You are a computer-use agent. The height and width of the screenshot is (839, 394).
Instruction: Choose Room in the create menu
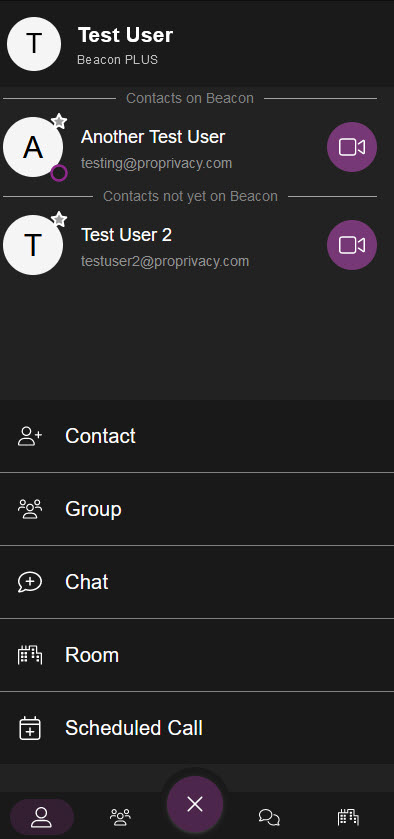click(x=197, y=655)
